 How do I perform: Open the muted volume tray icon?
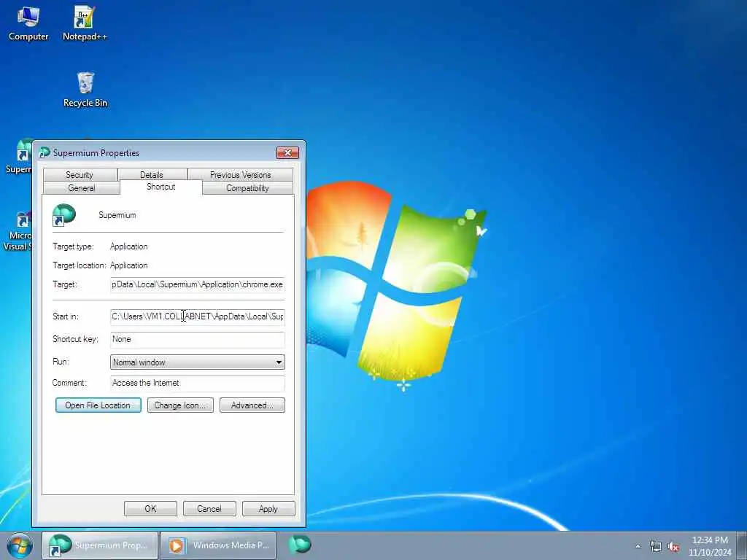click(x=673, y=546)
